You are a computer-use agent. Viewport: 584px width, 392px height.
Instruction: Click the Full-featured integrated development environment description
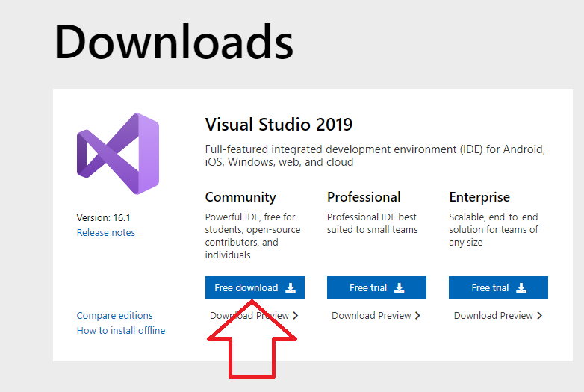pyautogui.click(x=375, y=155)
